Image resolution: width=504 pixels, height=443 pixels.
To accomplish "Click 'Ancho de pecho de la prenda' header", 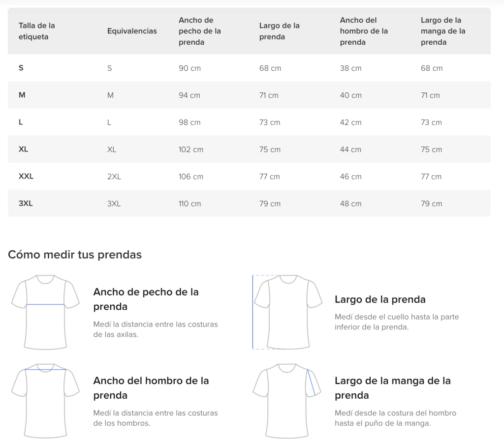I will (200, 31).
